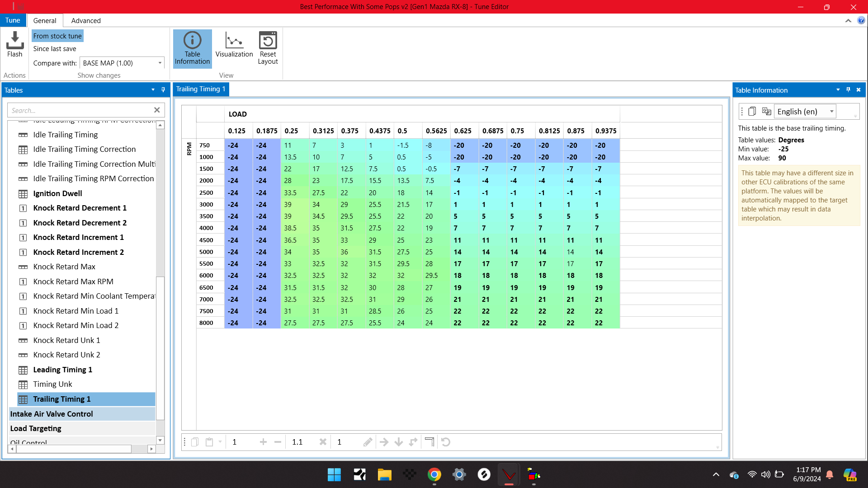868x488 pixels.
Task: Open the 'Compare with' BASE MAP dropdown
Action: (122, 63)
